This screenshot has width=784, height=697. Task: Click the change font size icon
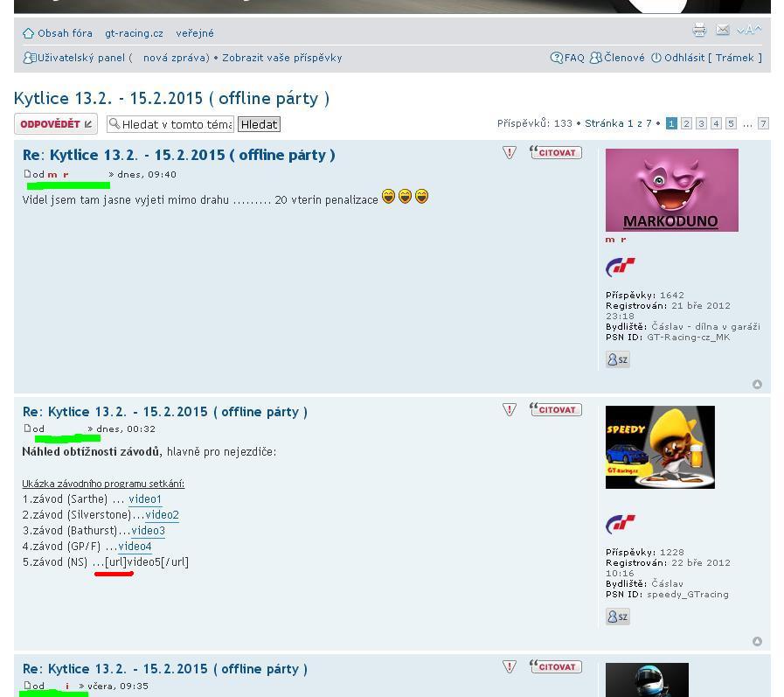tap(749, 30)
